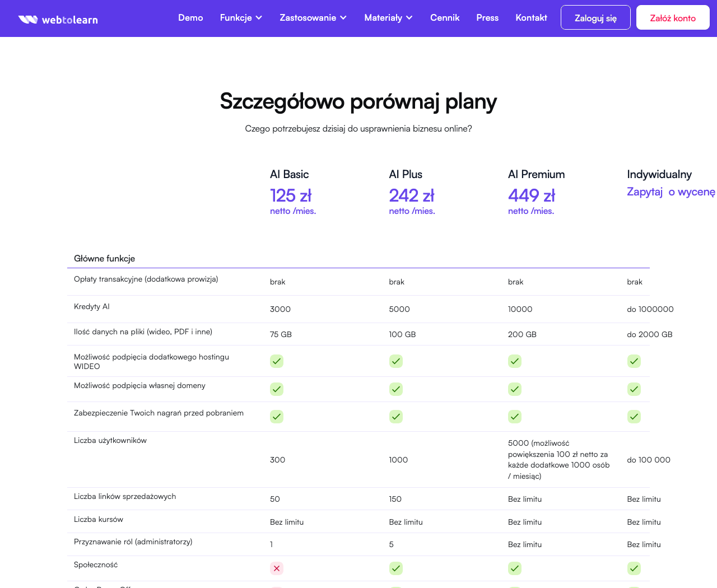Screen dimensions: 717x588
Task: Click AI Premium checkmark for własnej domeny
Action: (515, 389)
